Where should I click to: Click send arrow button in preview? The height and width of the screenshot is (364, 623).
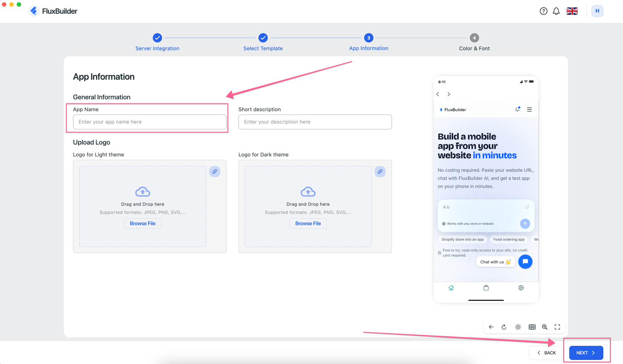click(x=525, y=224)
